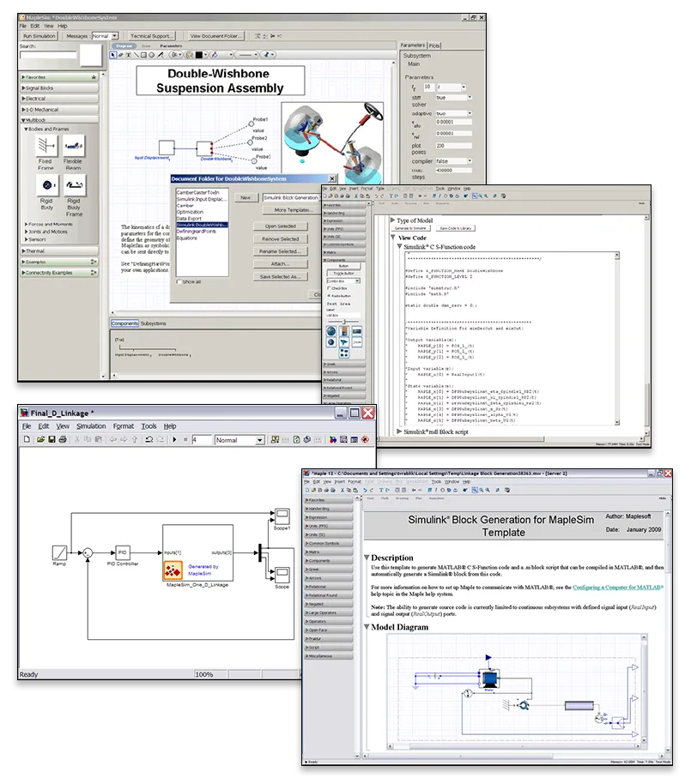Click Data Table component icon in Maple palette

coord(344,353)
